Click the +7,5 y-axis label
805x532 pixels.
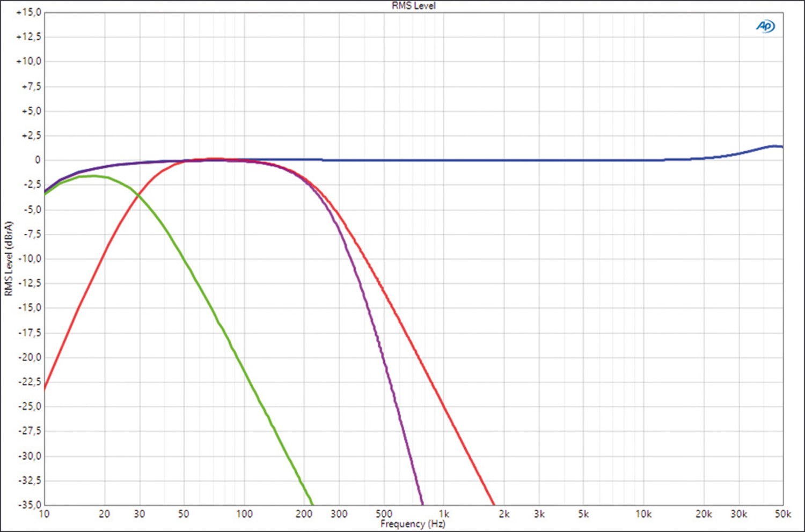(31, 86)
